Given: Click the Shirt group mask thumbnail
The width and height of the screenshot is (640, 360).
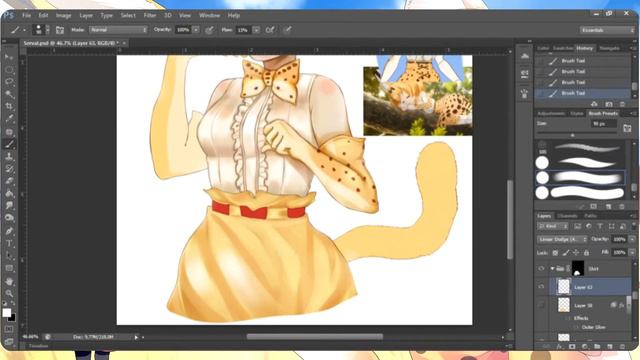Looking at the screenshot, I should coord(578,269).
